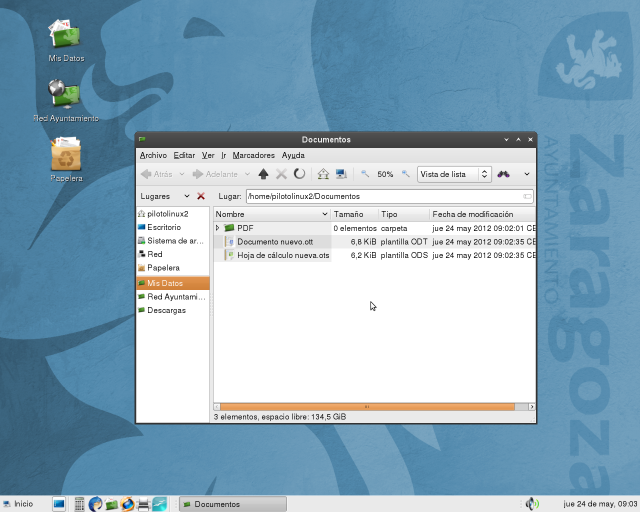Click the horizontal scrollbar thumb
640x512 pixels.
pyautogui.click(x=367, y=407)
